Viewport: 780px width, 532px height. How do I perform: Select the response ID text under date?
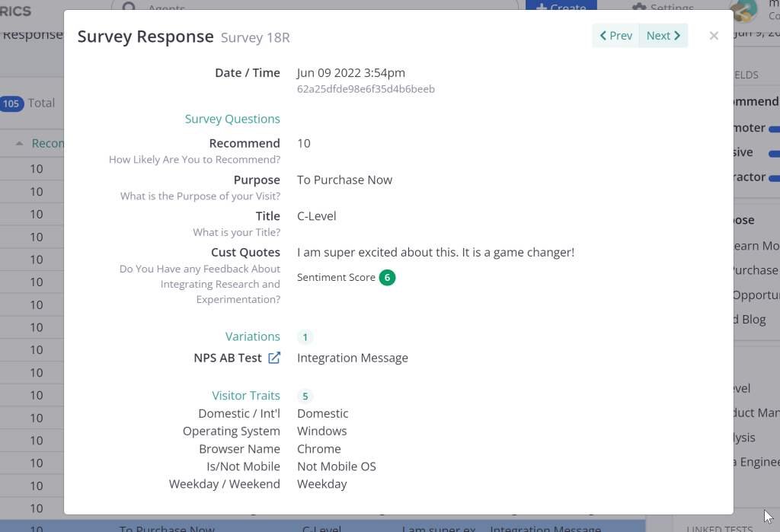click(366, 89)
